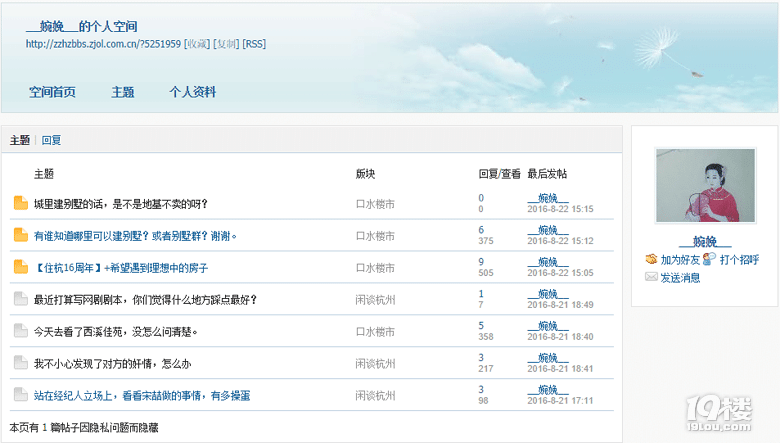Click 口水楼市 board in 有谁知道哪里 row

tap(376, 236)
